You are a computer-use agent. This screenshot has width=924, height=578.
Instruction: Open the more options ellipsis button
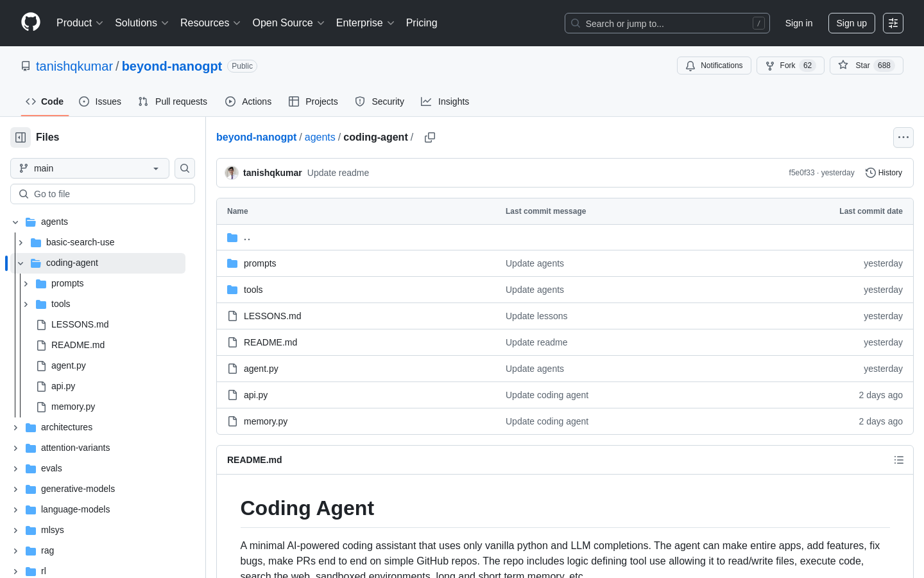pyautogui.click(x=903, y=137)
